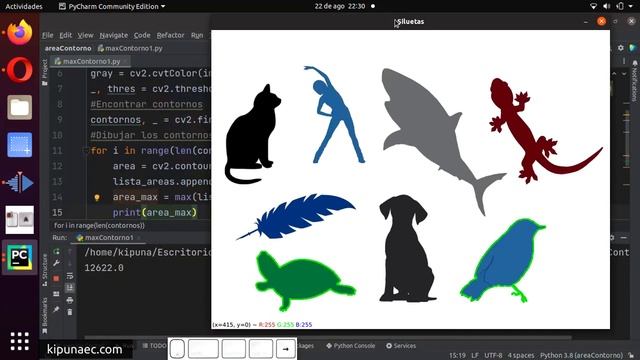
Task: Toggle scroll to end in Run console
Action: 70,288
